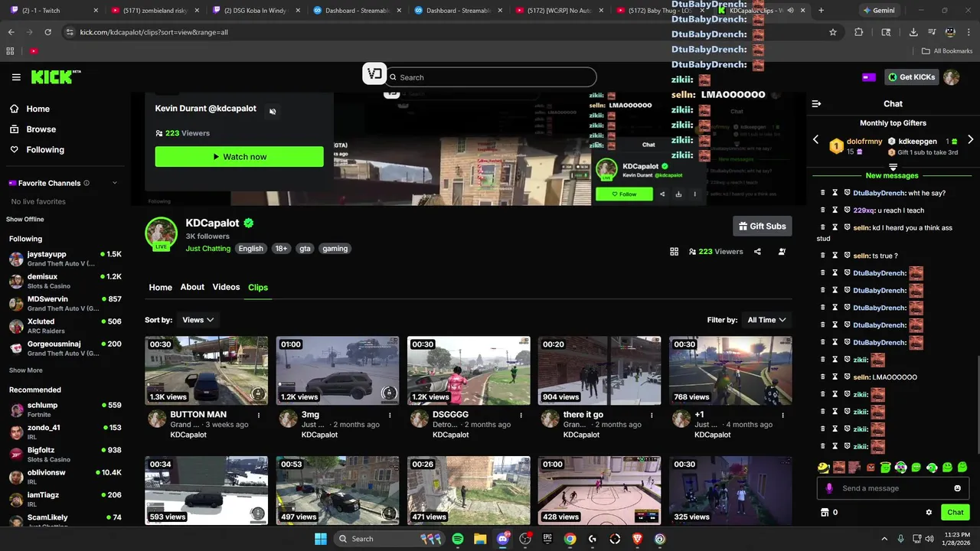Click the browser address bar URL
Image resolution: width=980 pixels, height=551 pixels.
point(154,32)
